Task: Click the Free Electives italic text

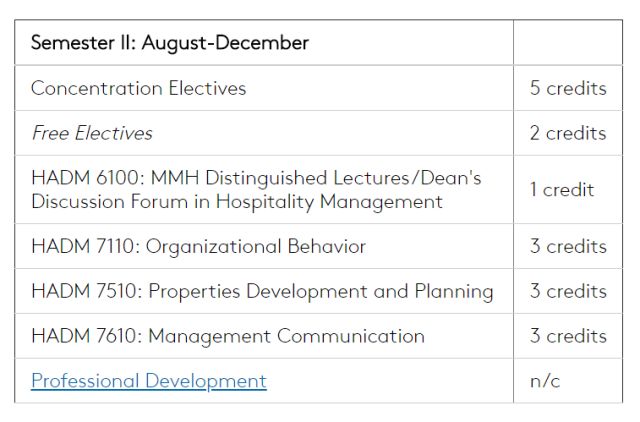Action: point(92,133)
